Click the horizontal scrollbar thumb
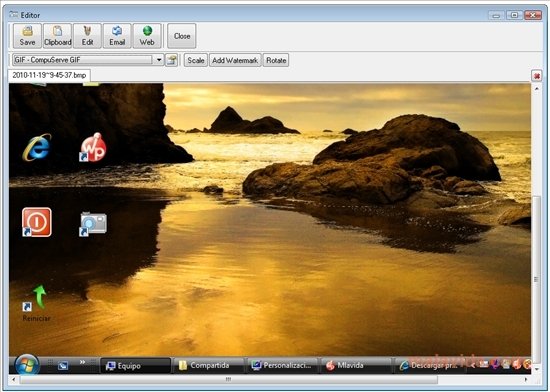This screenshot has height=392, width=550. click(x=228, y=379)
